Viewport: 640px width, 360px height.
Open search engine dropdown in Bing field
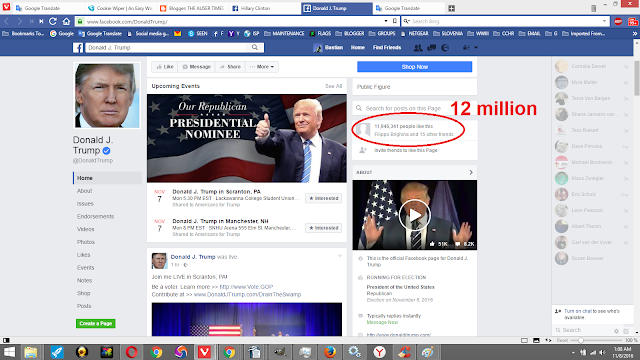pyautogui.click(x=604, y=21)
